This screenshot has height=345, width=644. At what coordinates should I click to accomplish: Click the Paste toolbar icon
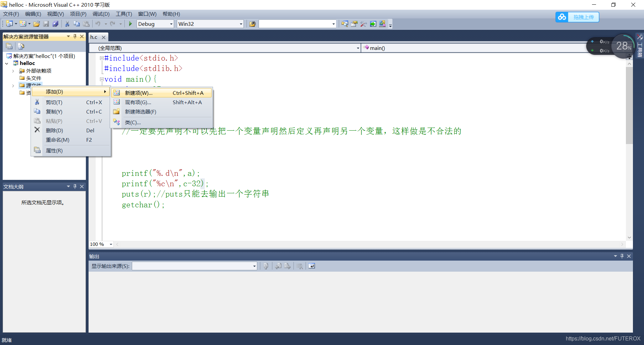[x=86, y=24]
